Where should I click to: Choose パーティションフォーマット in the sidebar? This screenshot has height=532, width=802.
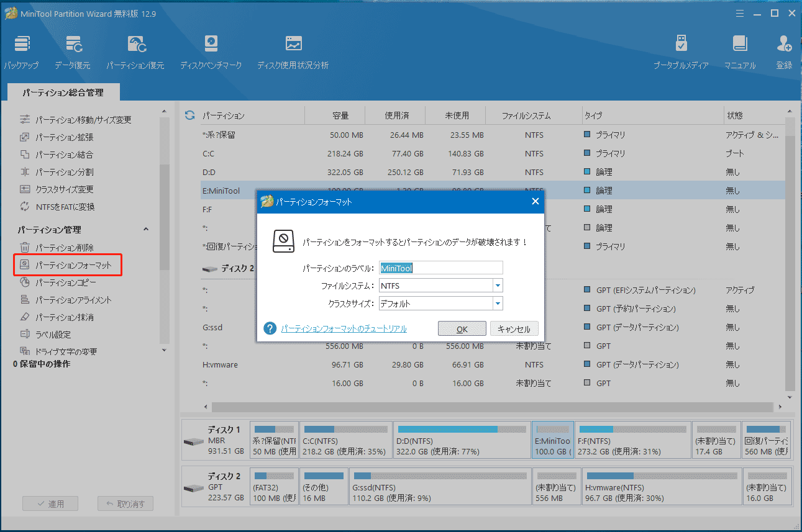[67, 265]
